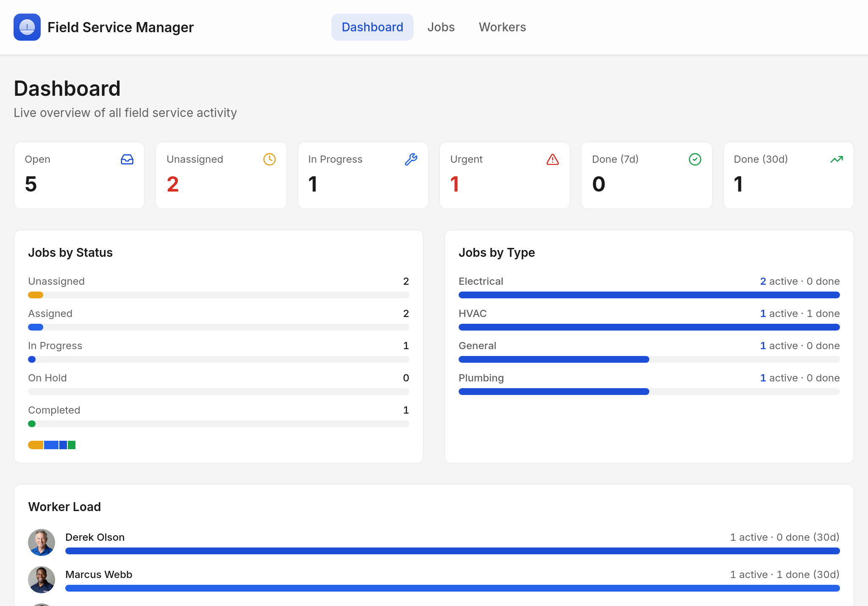Click the inbox icon on Open card
Viewport: 868px width, 606px height.
tap(127, 159)
